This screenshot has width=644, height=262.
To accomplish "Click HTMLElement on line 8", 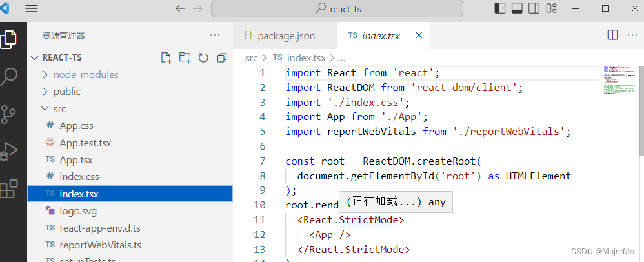I will 538,176.
